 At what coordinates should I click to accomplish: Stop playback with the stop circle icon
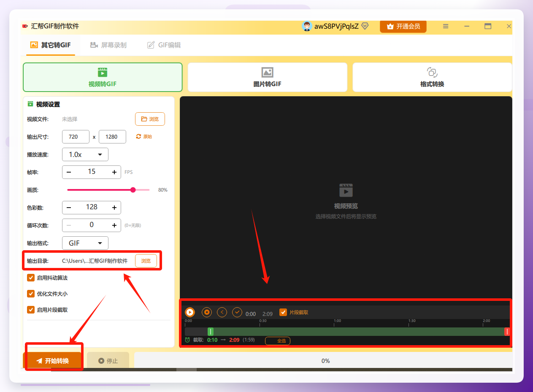point(206,312)
